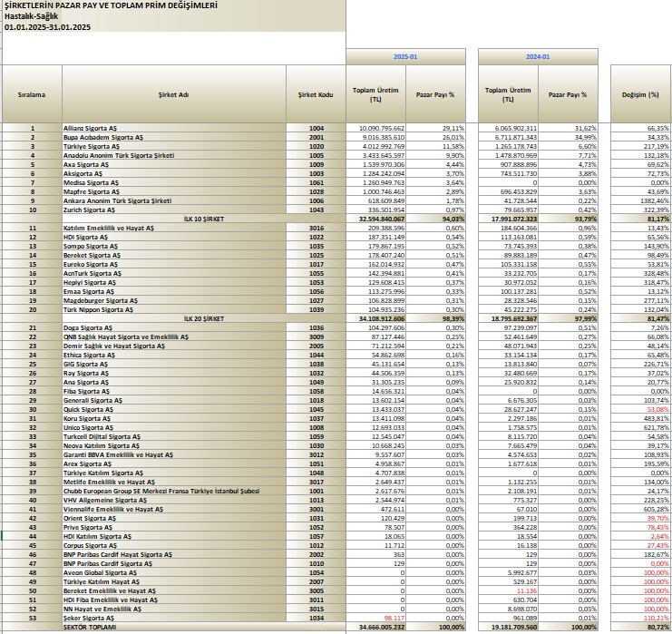Select the 'Magdeburger Sigorta AŞ' cell
This screenshot has width=672, height=634.
pos(174,300)
